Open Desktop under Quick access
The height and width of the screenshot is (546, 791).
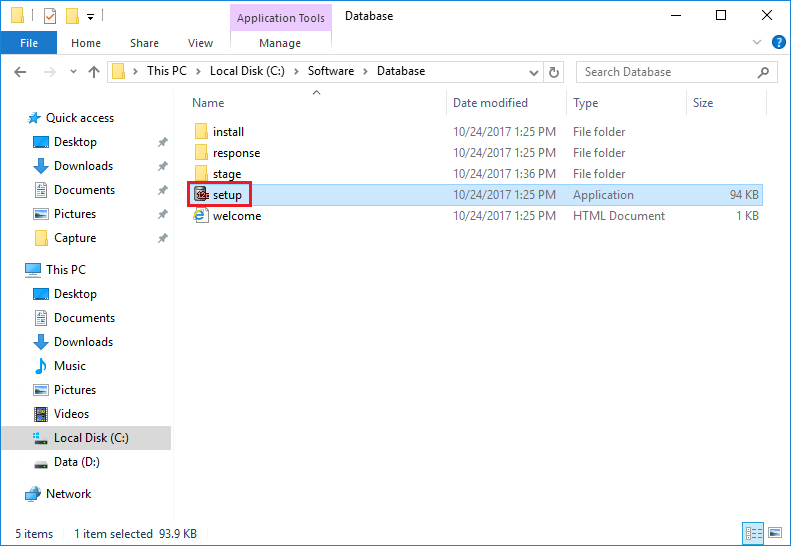point(75,142)
